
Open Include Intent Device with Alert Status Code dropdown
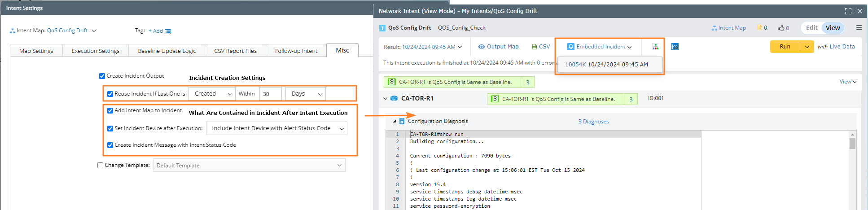pos(276,128)
